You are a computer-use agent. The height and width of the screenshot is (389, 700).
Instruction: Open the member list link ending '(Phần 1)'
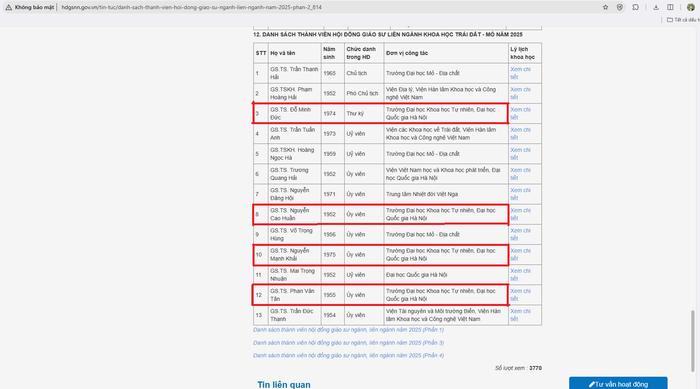348,330
